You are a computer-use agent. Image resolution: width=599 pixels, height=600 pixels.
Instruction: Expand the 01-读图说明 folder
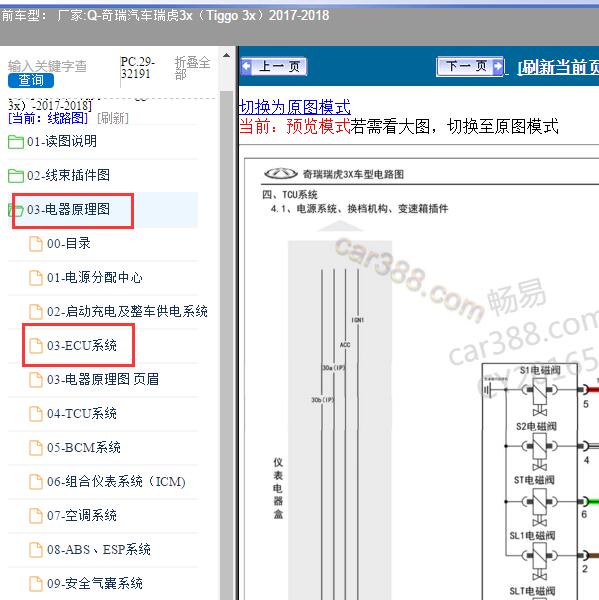coord(62,141)
